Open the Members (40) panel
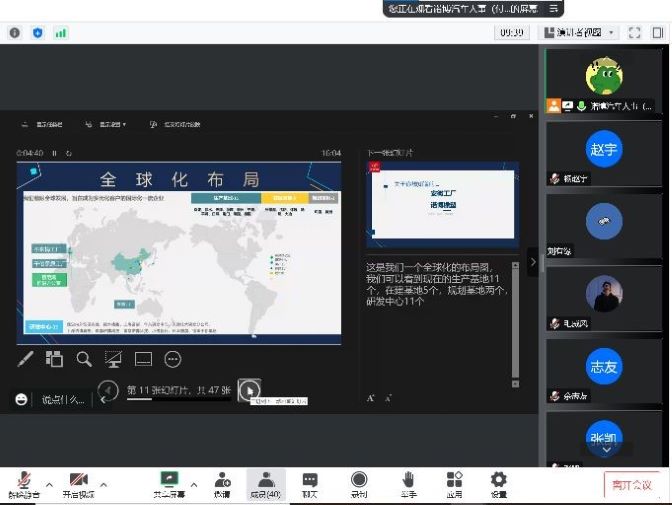 [x=265, y=483]
